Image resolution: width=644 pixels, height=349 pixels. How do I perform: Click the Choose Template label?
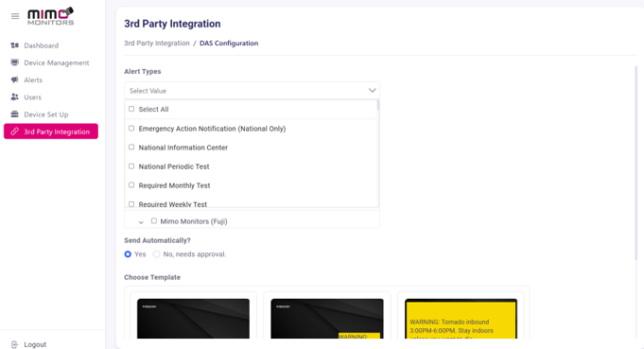click(x=152, y=277)
